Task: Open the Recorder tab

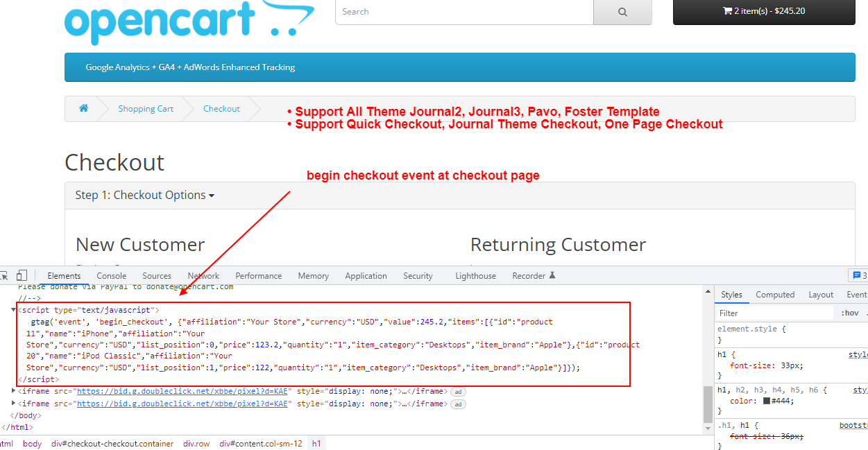Action: [x=534, y=275]
